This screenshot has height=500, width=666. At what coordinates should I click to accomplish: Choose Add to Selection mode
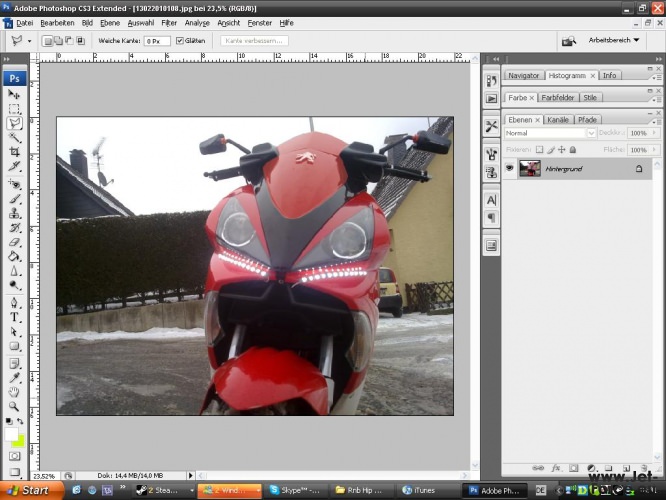pyautogui.click(x=59, y=41)
